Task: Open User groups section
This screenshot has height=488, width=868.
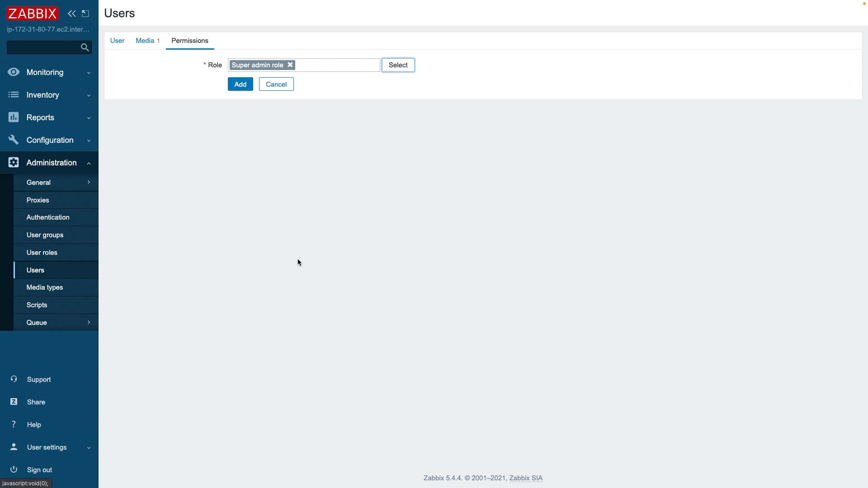Action: click(x=45, y=235)
